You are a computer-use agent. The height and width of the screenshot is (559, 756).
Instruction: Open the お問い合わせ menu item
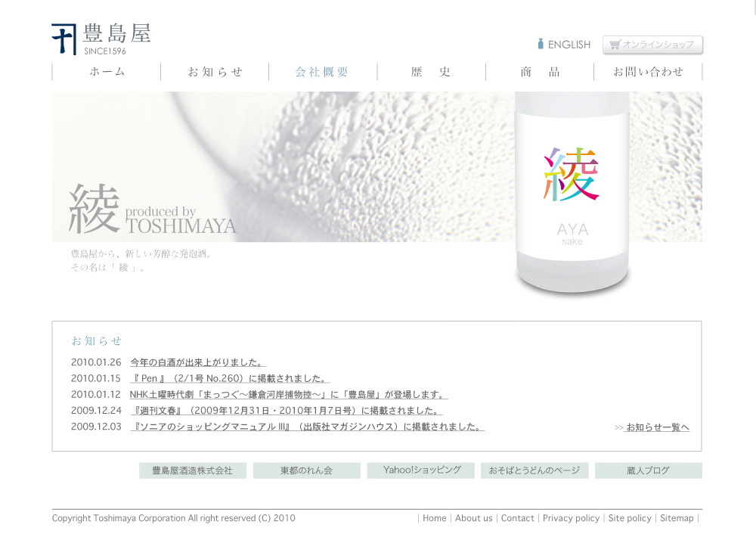pyautogui.click(x=648, y=72)
